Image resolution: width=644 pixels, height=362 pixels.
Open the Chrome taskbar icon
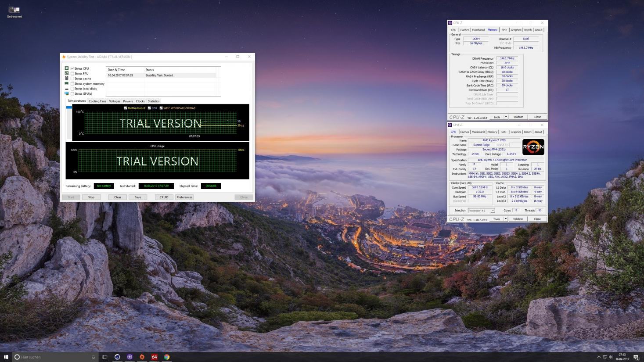point(167,357)
